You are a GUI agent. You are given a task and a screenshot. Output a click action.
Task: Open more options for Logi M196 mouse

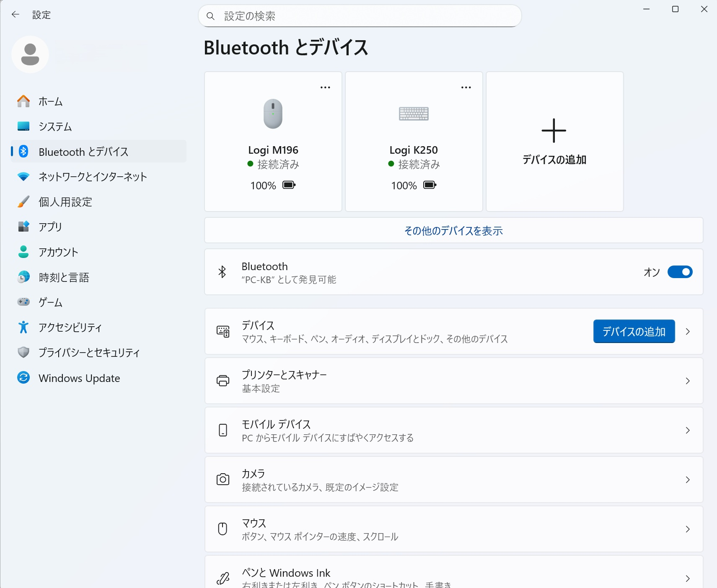pyautogui.click(x=325, y=88)
